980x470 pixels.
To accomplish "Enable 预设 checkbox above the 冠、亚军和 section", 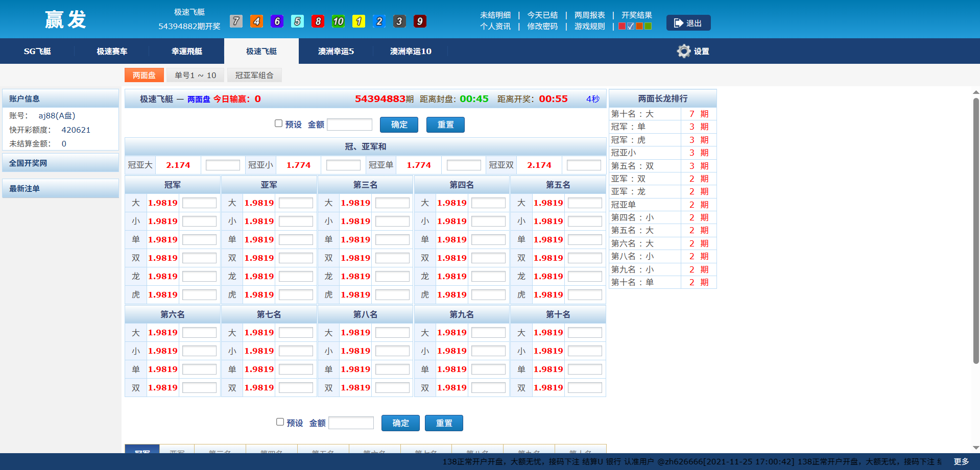I will click(279, 123).
